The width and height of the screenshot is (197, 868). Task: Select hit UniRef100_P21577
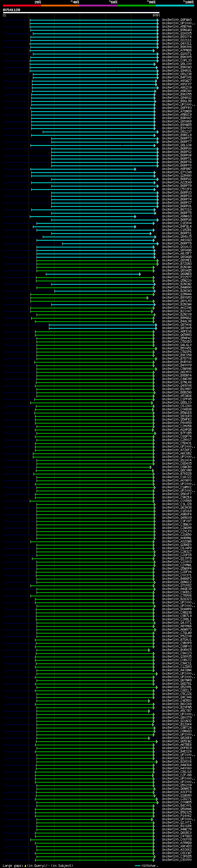177,277
